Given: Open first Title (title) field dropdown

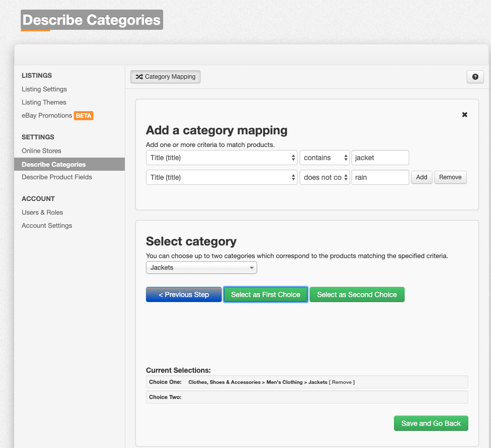Looking at the screenshot, I should coord(221,158).
